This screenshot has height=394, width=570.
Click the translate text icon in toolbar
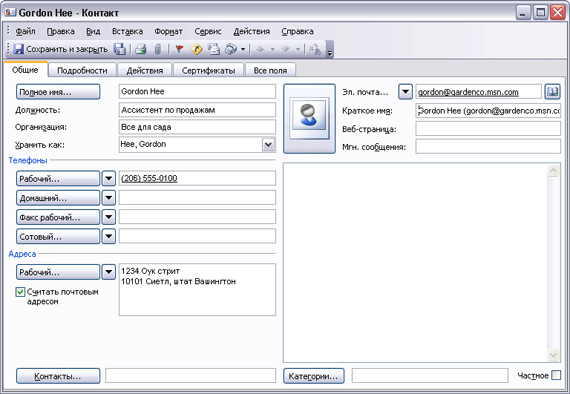(315, 49)
